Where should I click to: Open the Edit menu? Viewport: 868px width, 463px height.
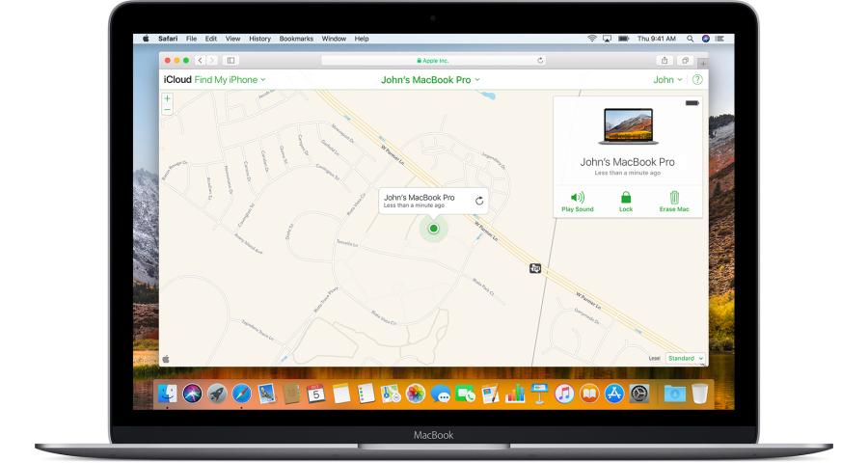(x=211, y=39)
